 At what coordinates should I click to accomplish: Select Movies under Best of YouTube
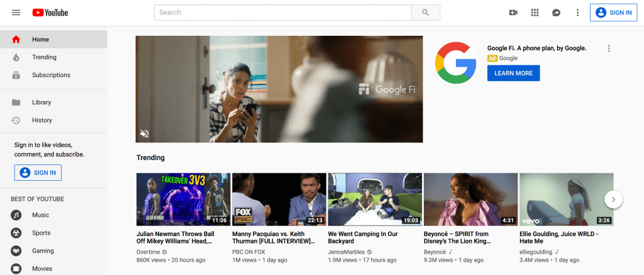(x=54, y=269)
